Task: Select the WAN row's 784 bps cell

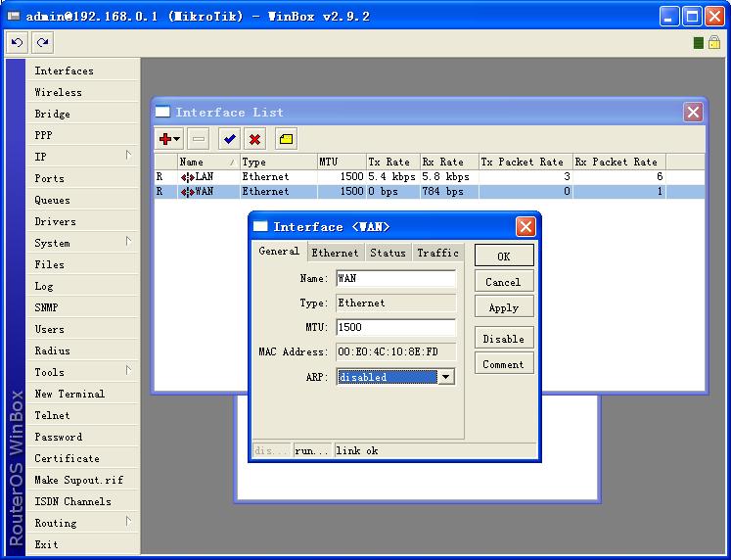Action: click(x=449, y=192)
